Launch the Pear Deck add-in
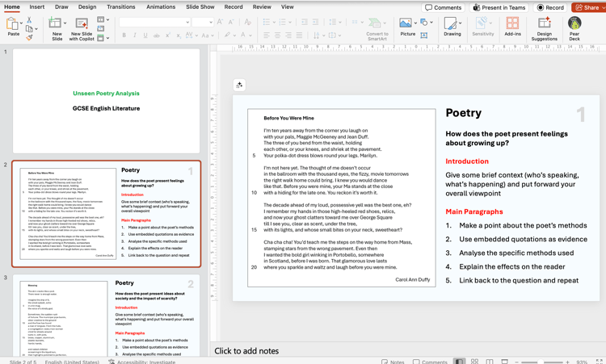606x364 pixels. 574,23
